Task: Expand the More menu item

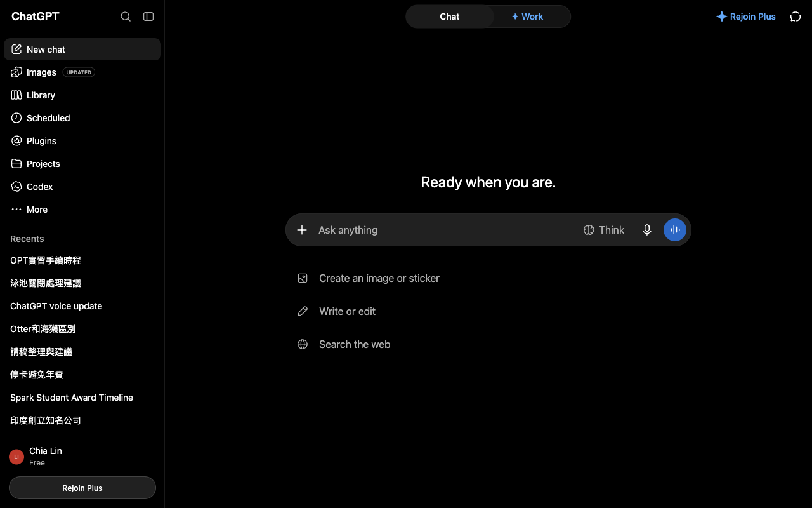Action: pos(82,210)
